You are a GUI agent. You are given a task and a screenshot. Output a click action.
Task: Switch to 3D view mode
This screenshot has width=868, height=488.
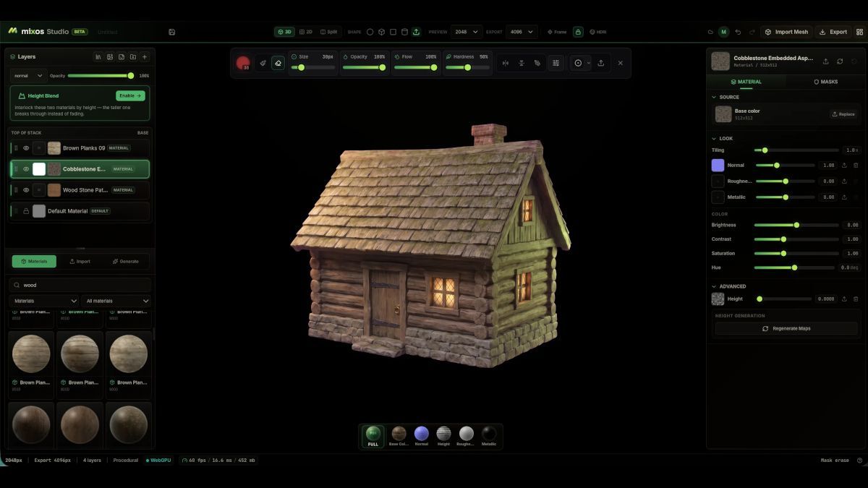point(284,32)
